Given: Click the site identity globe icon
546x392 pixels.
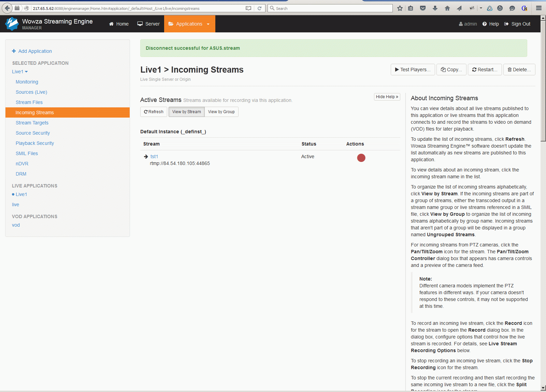Looking at the screenshot, I should click(x=27, y=8).
